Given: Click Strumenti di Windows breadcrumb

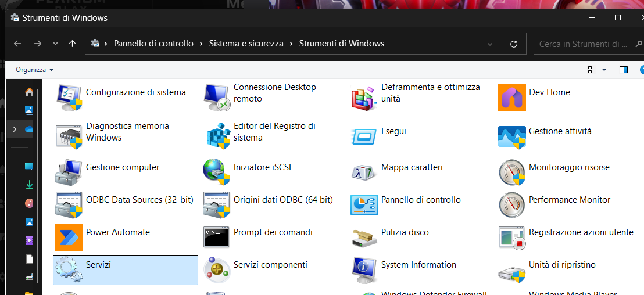Looking at the screenshot, I should [x=342, y=44].
